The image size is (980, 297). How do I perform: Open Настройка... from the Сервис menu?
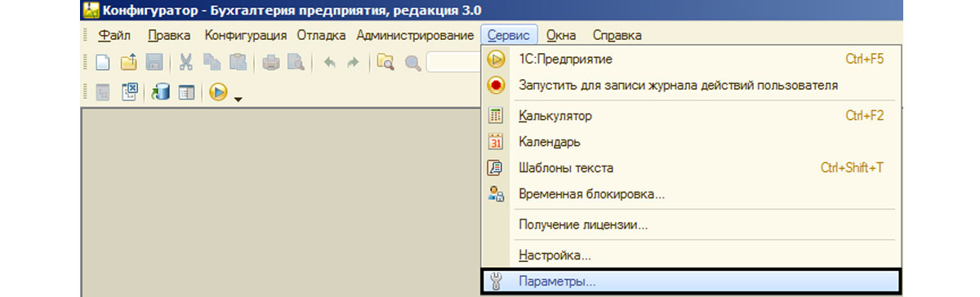[691, 255]
